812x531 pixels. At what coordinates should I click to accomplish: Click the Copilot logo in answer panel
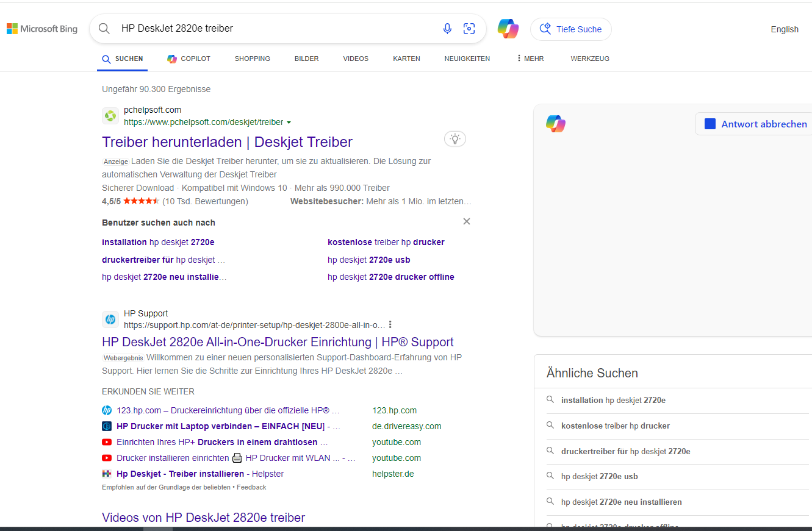(556, 124)
